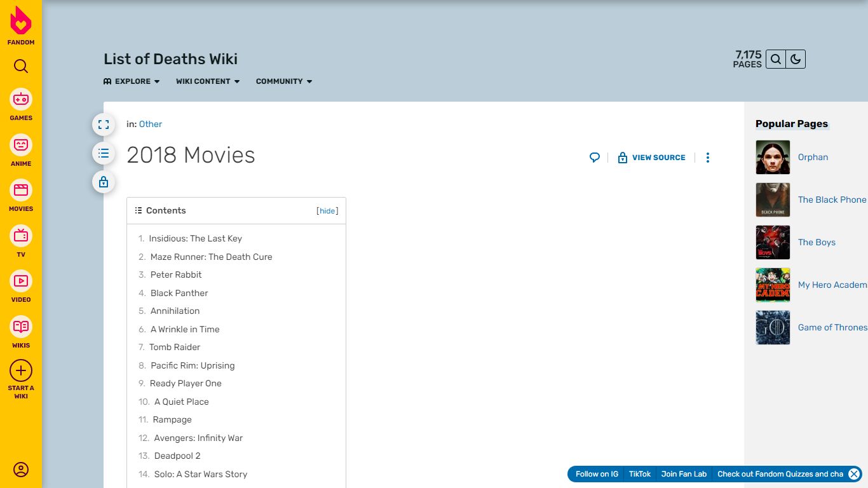Jump to Annihilation section

click(175, 311)
